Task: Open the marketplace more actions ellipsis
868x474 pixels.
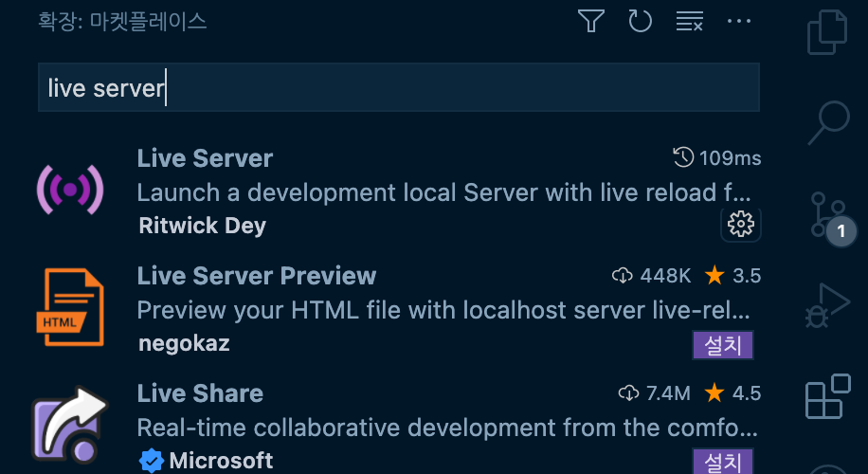Action: click(738, 22)
